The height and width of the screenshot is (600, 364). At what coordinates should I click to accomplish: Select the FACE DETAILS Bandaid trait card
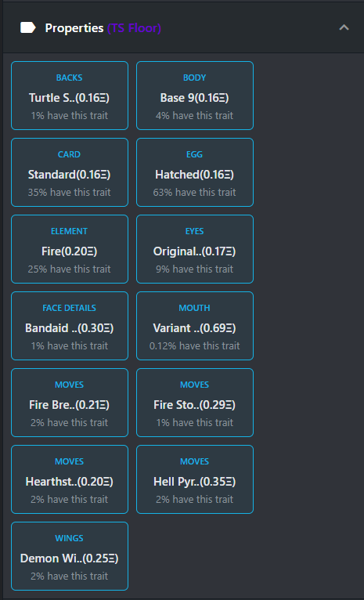point(70,326)
